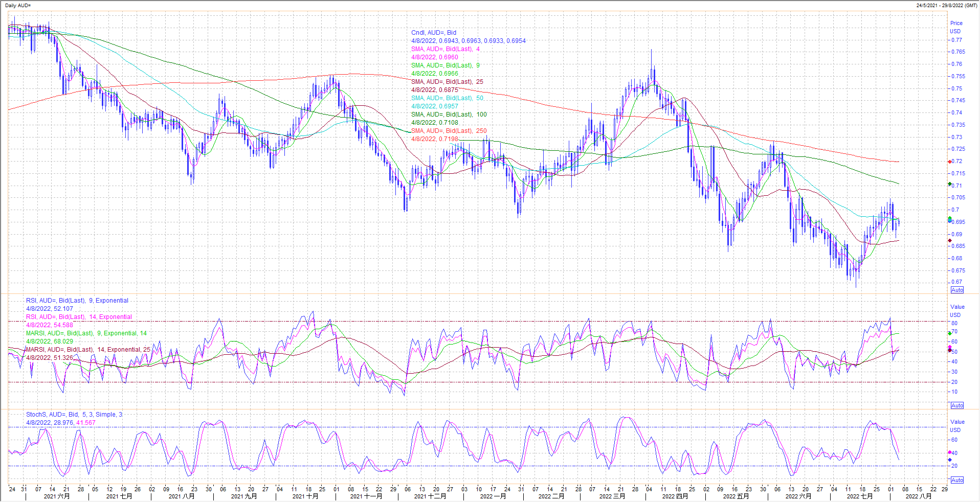980x502 pixels.
Task: Select the dark red SMA 25 marker near 0.6875
Action: tap(950, 240)
